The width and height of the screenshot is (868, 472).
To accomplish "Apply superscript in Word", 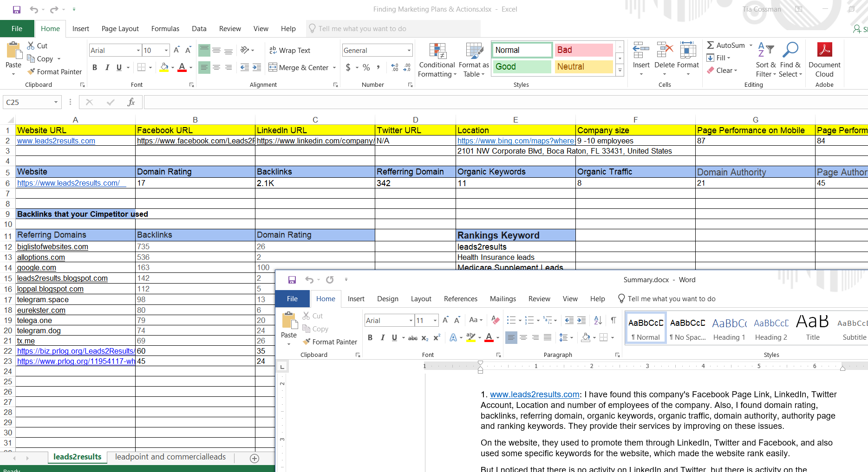I will coord(437,337).
